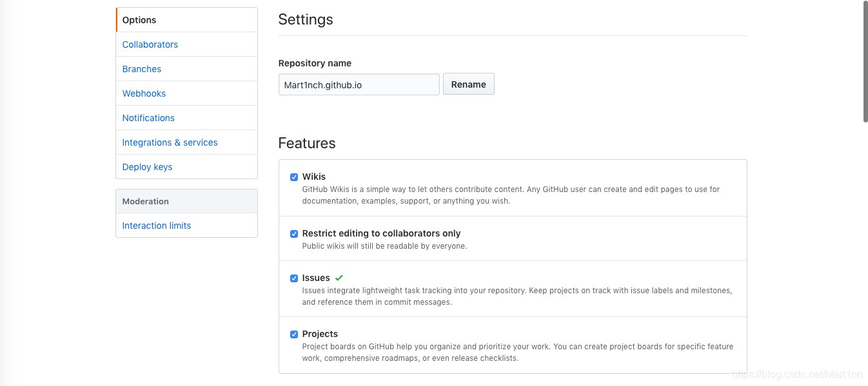Click the Repository name label

(x=315, y=63)
